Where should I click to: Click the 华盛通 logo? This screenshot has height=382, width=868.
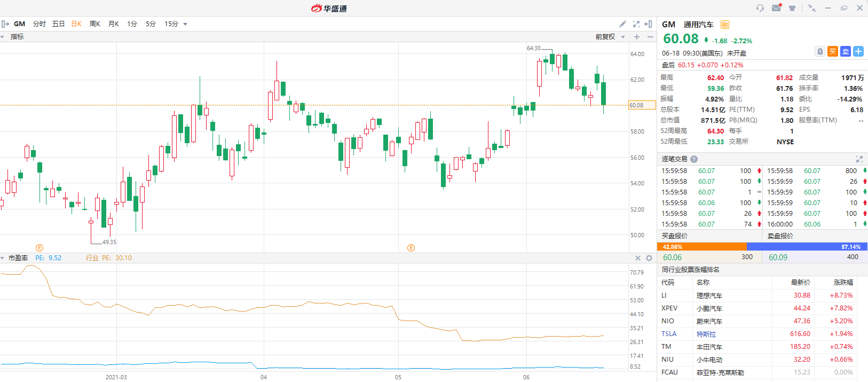point(329,8)
